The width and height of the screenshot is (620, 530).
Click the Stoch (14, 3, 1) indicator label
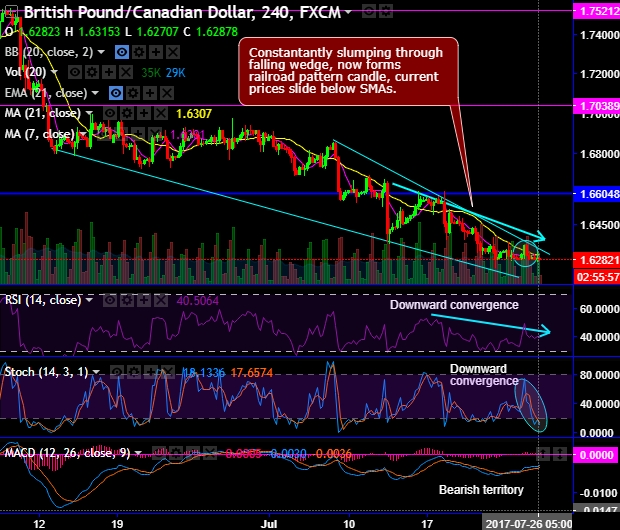click(x=46, y=372)
